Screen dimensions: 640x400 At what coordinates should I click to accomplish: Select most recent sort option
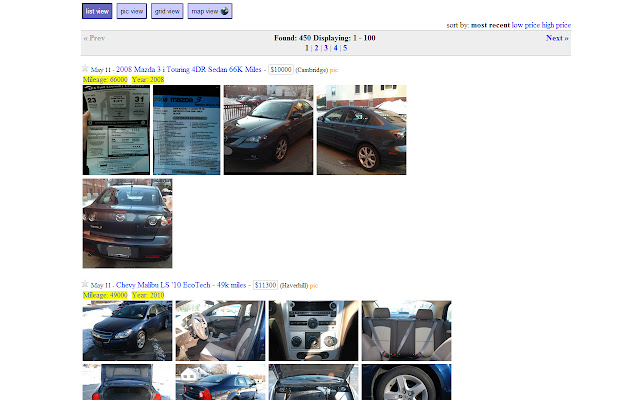coord(490,25)
